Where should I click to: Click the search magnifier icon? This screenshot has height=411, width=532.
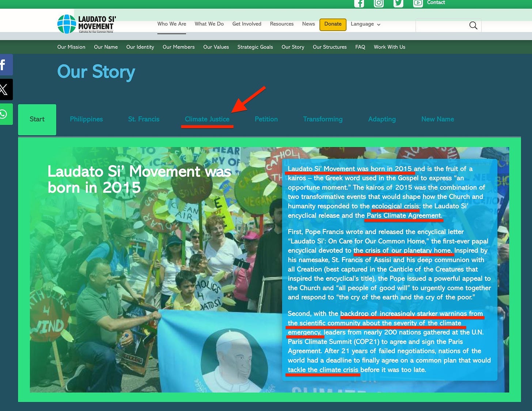click(473, 25)
